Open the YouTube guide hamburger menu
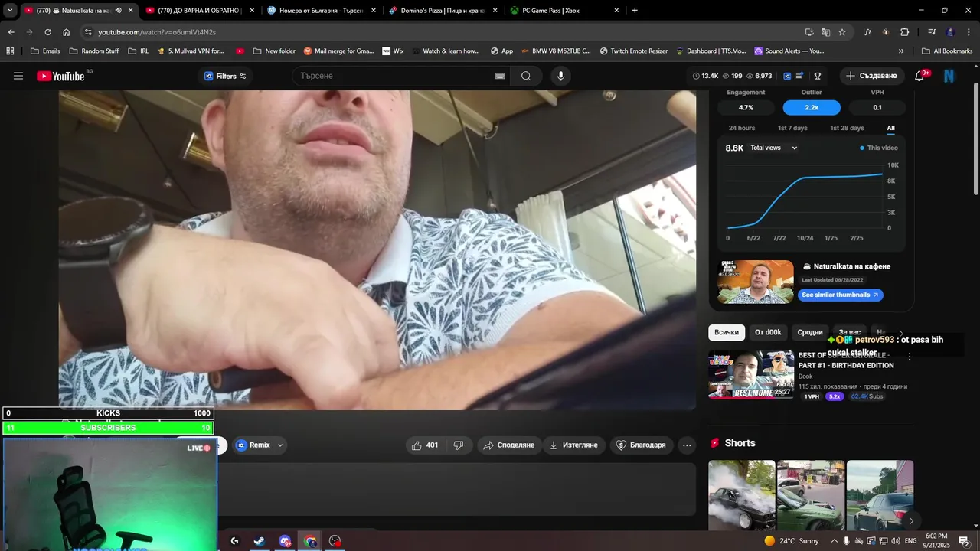Screen dimensions: 980x551 [x=18, y=76]
